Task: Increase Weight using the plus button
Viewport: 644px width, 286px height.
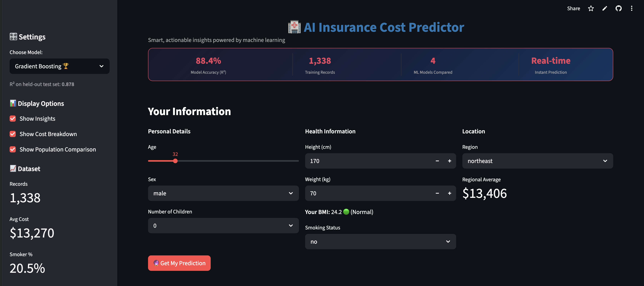Action: click(x=449, y=193)
